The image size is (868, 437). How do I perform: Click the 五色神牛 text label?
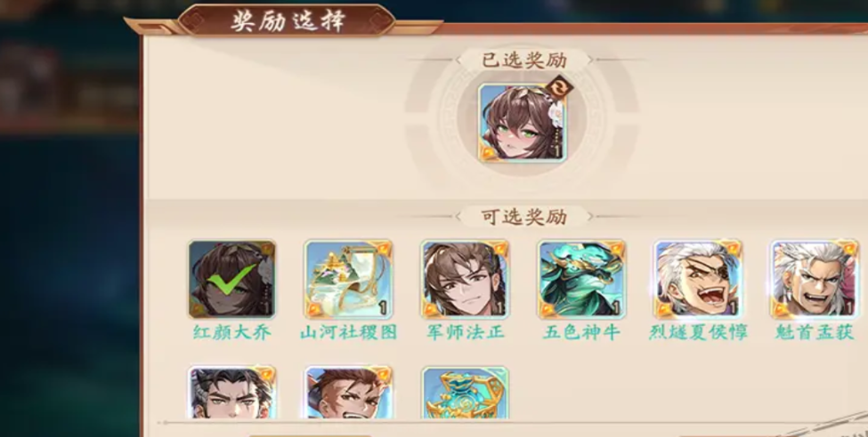coord(582,333)
